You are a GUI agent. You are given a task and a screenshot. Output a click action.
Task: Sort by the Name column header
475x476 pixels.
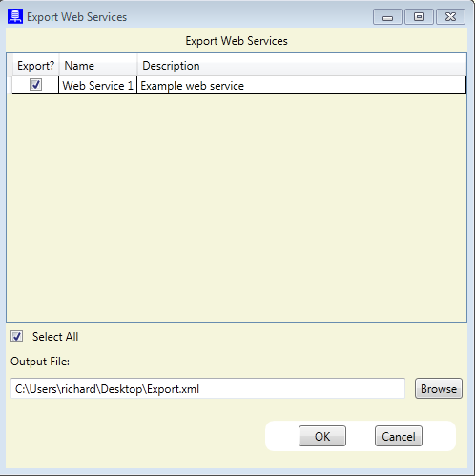(x=98, y=66)
